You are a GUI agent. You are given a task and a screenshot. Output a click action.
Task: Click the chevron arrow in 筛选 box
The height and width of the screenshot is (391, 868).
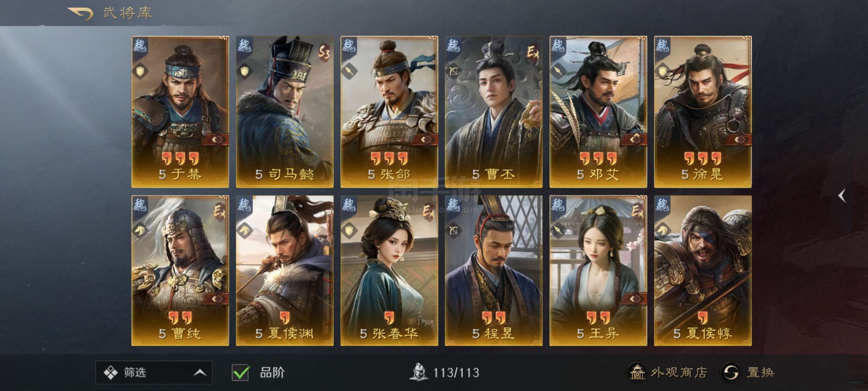(200, 373)
